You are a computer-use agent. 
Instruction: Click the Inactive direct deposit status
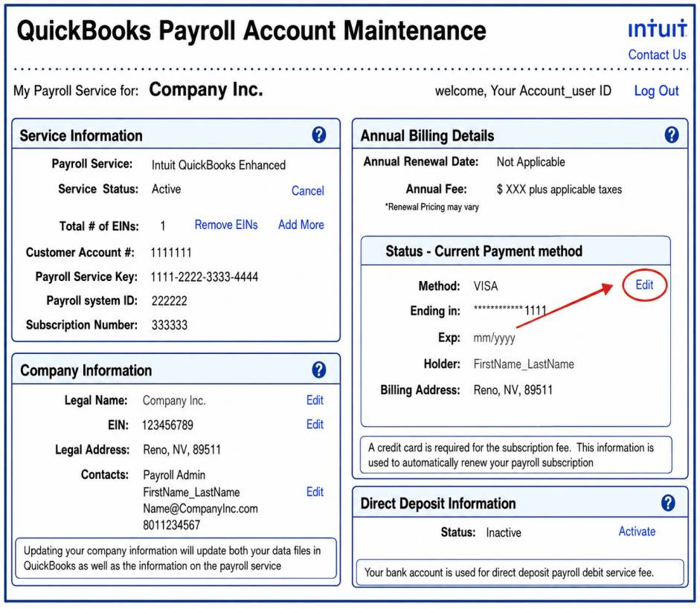(x=504, y=532)
